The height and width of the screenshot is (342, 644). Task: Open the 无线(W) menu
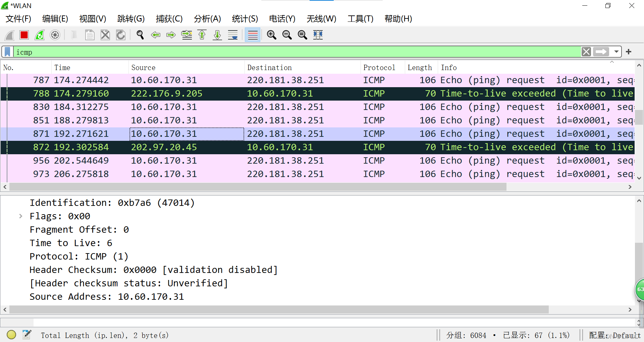(x=321, y=19)
